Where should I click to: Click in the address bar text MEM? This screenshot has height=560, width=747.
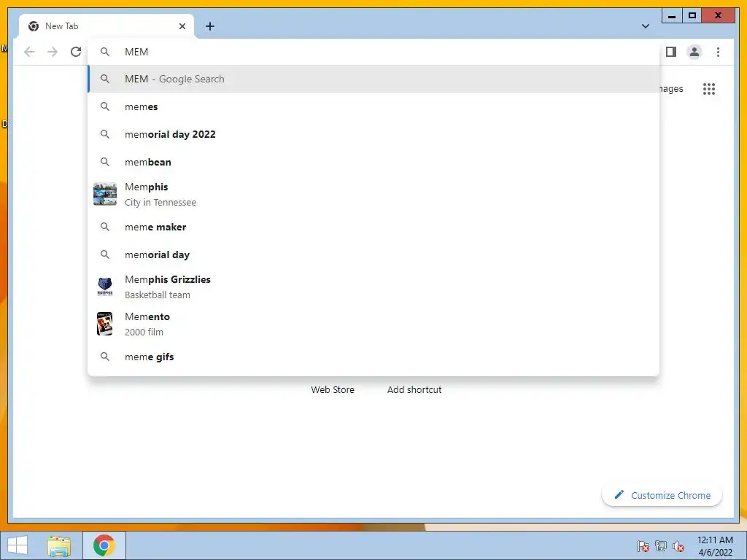[136, 52]
